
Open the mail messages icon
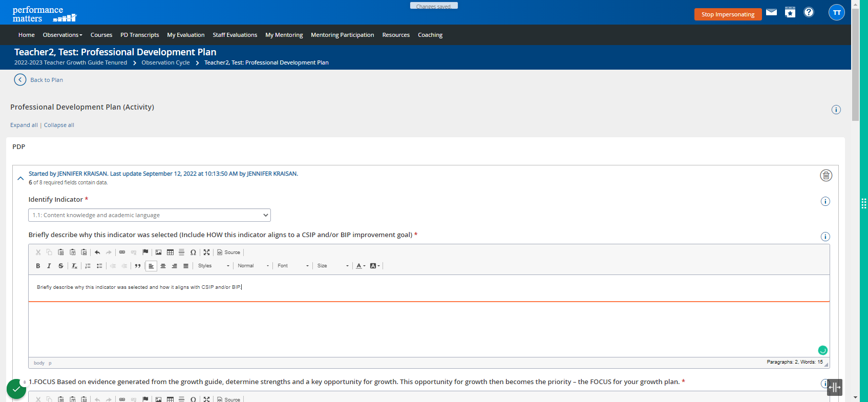point(771,12)
